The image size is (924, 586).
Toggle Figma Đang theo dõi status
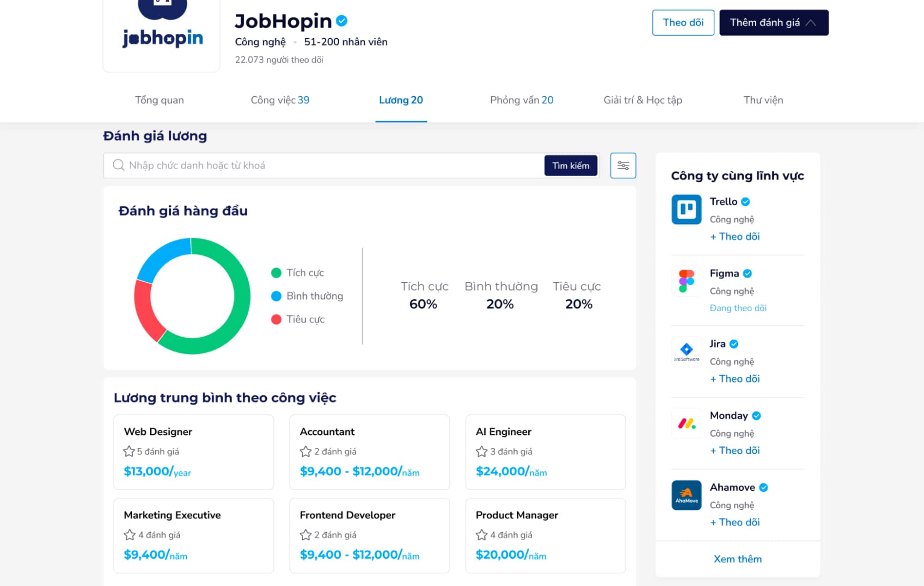point(738,308)
